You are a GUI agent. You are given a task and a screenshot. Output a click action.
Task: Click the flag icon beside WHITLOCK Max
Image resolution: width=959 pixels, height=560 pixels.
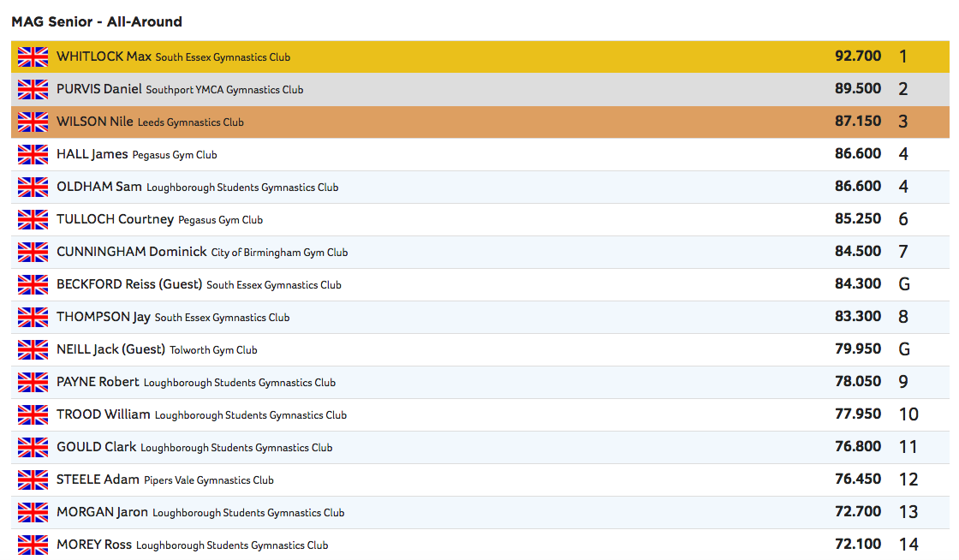point(33,57)
